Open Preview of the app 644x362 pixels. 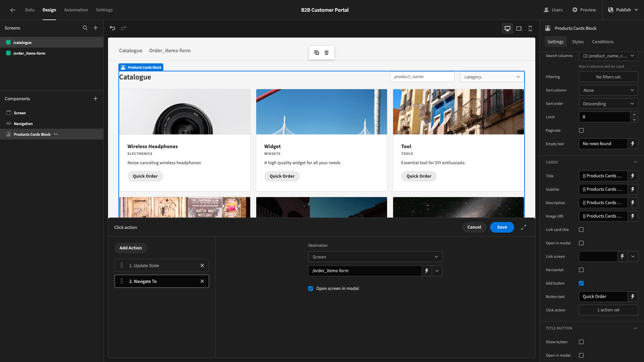coord(584,10)
